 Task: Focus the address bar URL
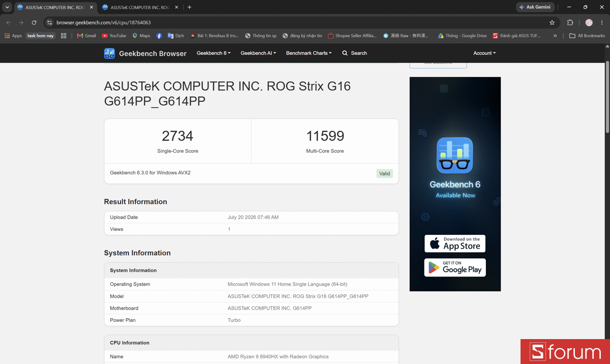pyautogui.click(x=104, y=22)
